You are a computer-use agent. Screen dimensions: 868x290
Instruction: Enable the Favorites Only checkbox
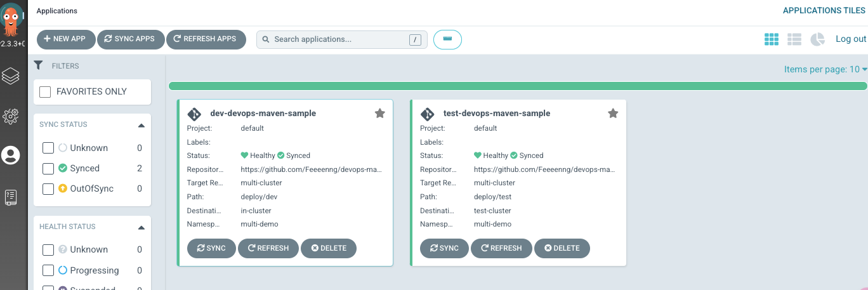[46, 92]
